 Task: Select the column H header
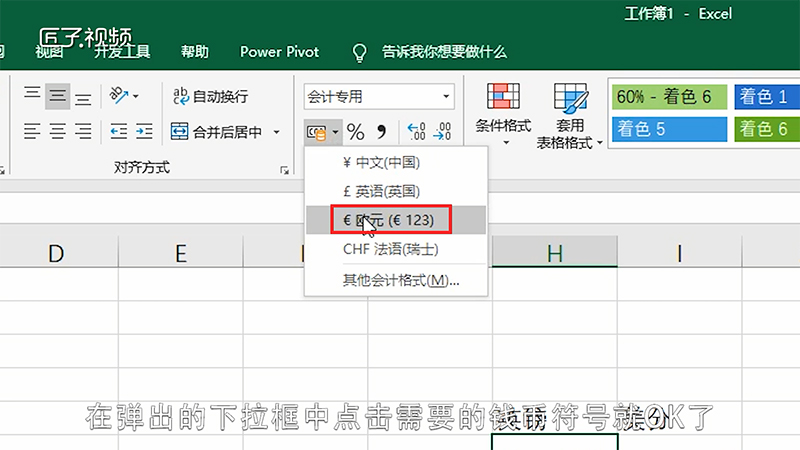pos(553,253)
